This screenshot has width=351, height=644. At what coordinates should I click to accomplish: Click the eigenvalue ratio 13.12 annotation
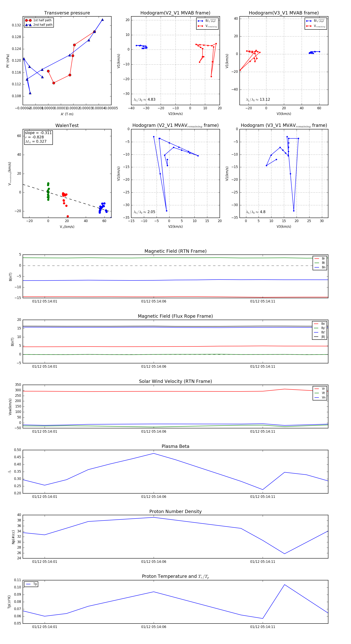click(258, 100)
